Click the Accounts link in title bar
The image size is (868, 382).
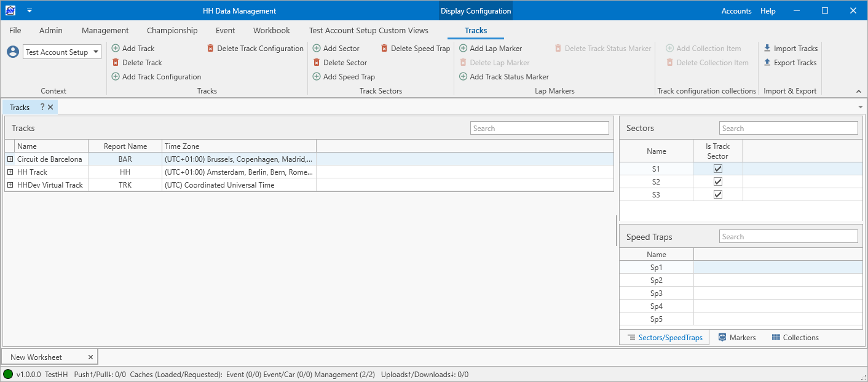coord(736,11)
